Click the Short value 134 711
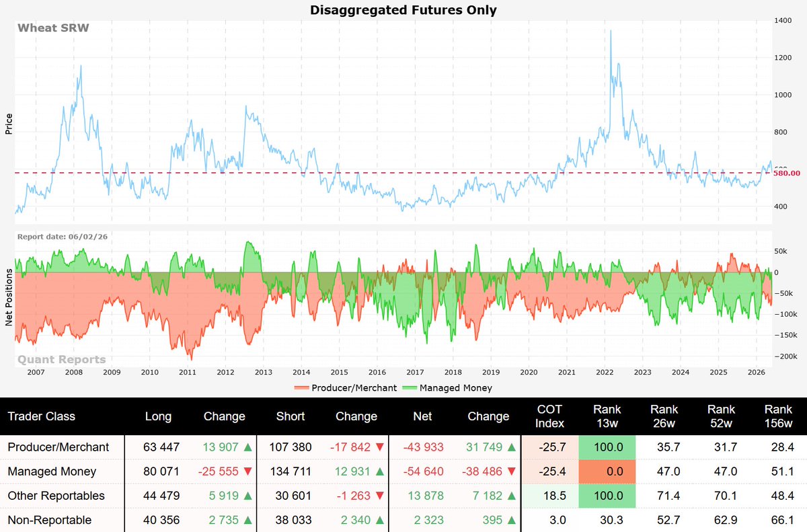The image size is (807, 532). pyautogui.click(x=291, y=471)
